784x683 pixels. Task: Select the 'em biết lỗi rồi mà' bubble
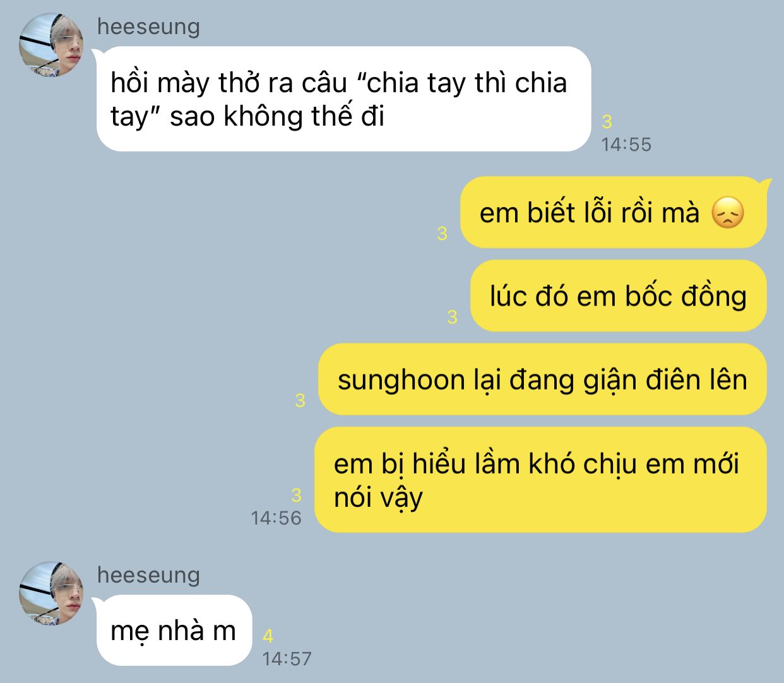[x=613, y=213]
